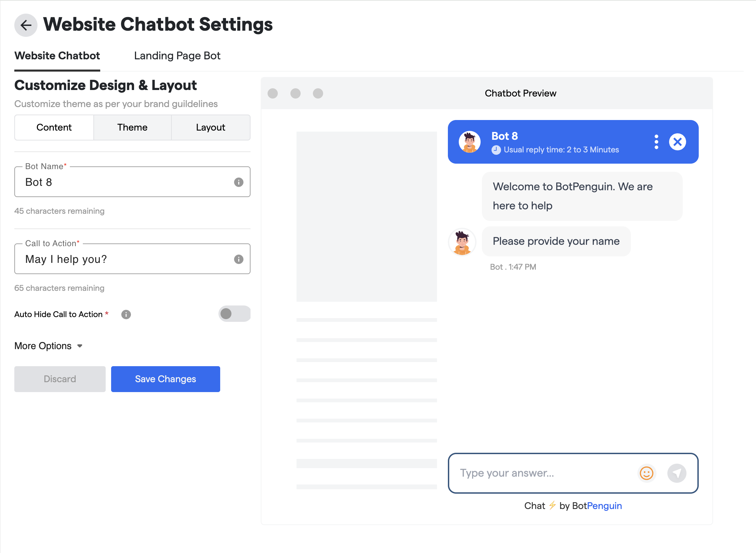Toggle Auto Hide Call to Action switch
Image resolution: width=756 pixels, height=553 pixels.
pyautogui.click(x=234, y=314)
